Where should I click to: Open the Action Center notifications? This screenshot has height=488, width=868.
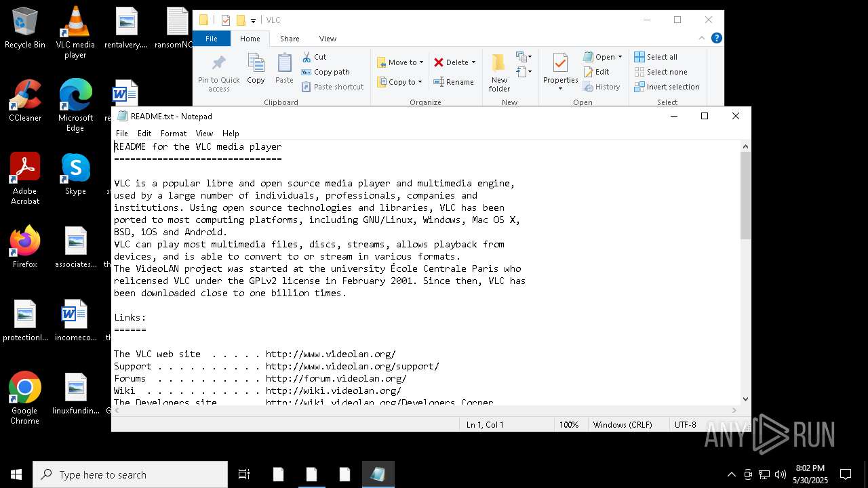pos(846,474)
